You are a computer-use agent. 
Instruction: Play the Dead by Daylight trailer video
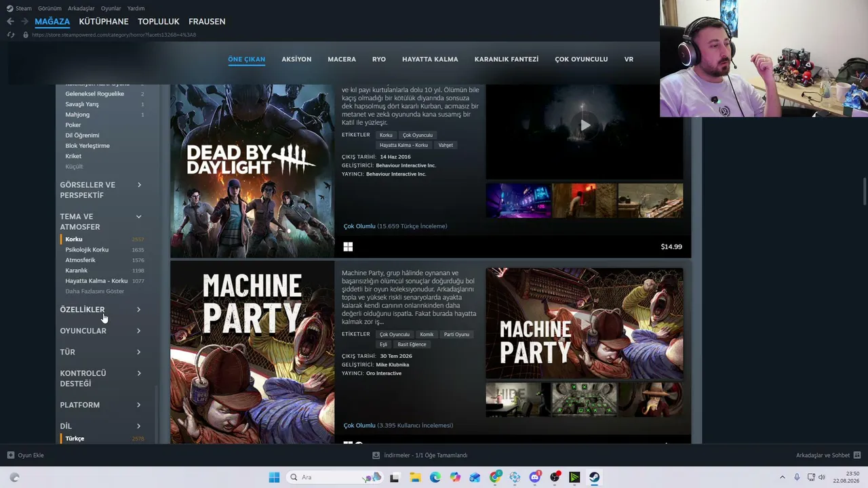[x=585, y=125]
